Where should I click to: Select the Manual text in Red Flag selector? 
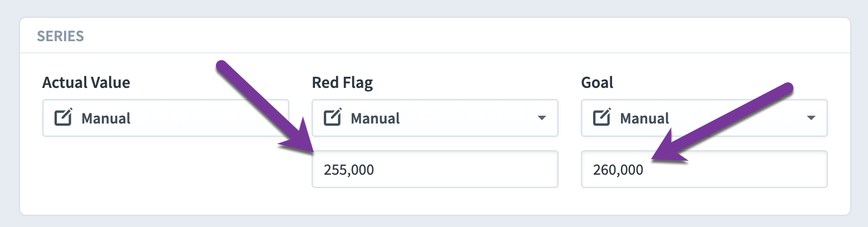pos(375,119)
